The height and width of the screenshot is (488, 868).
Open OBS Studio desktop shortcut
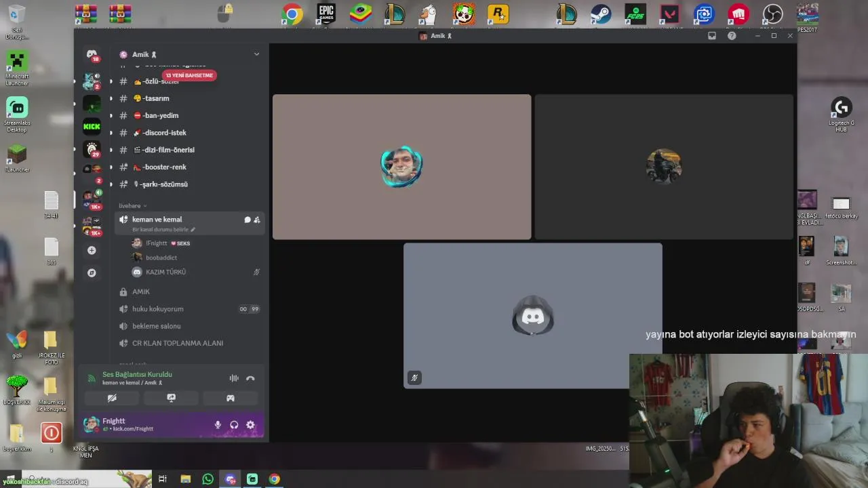click(772, 14)
